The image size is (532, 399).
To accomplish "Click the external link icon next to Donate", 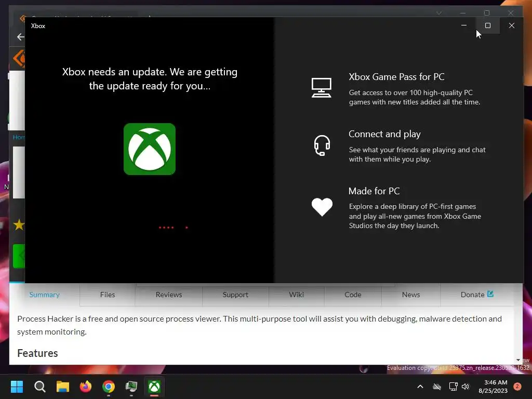I will (490, 294).
